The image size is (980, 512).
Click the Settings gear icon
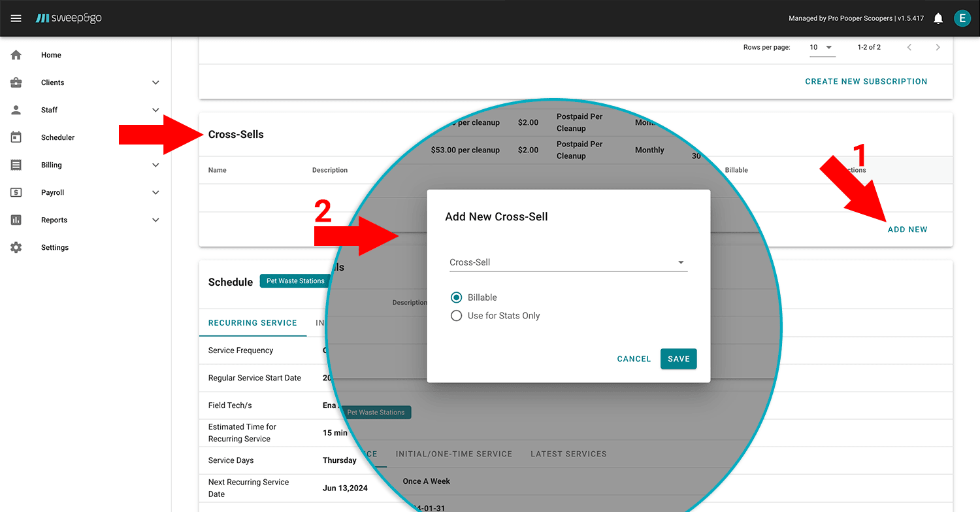16,247
